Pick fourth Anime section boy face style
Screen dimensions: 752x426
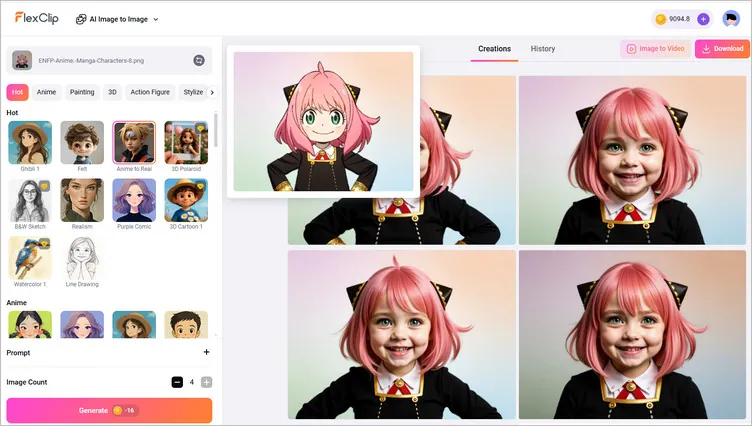click(x=186, y=324)
